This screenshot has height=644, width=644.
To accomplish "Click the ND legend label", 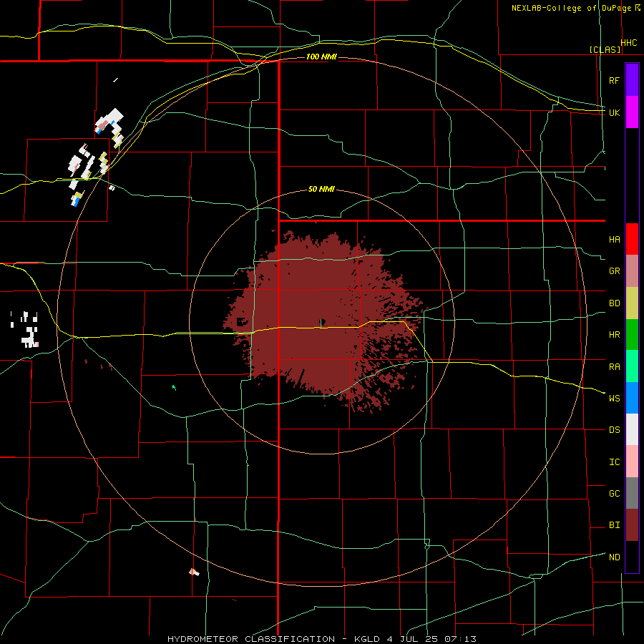I will [614, 557].
